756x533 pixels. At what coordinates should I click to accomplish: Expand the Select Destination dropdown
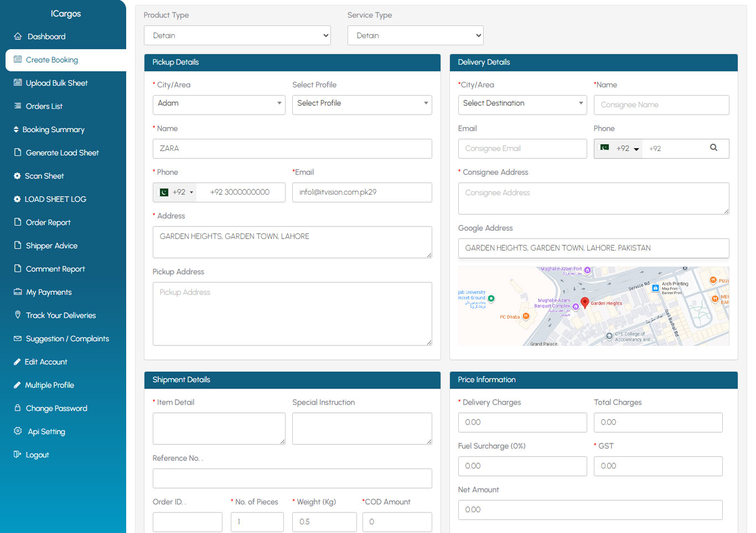[x=522, y=104]
